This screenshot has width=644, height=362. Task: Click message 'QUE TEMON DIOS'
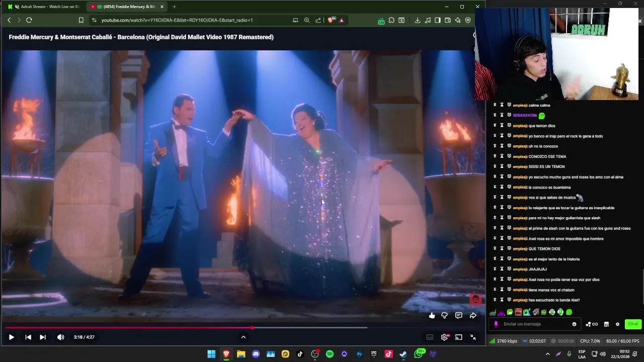544,249
